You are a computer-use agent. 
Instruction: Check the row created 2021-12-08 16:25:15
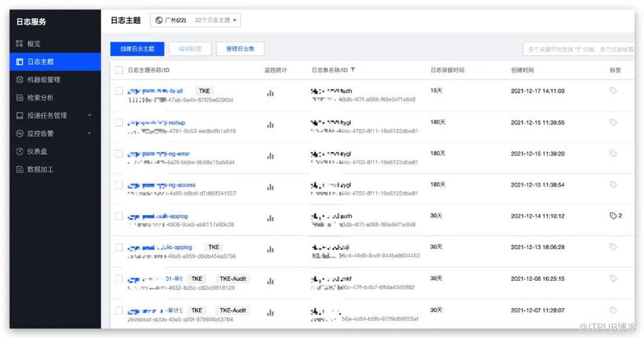click(x=119, y=279)
